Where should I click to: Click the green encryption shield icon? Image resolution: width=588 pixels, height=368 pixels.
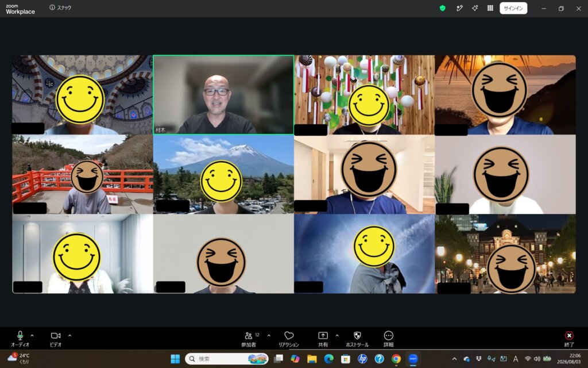click(443, 8)
